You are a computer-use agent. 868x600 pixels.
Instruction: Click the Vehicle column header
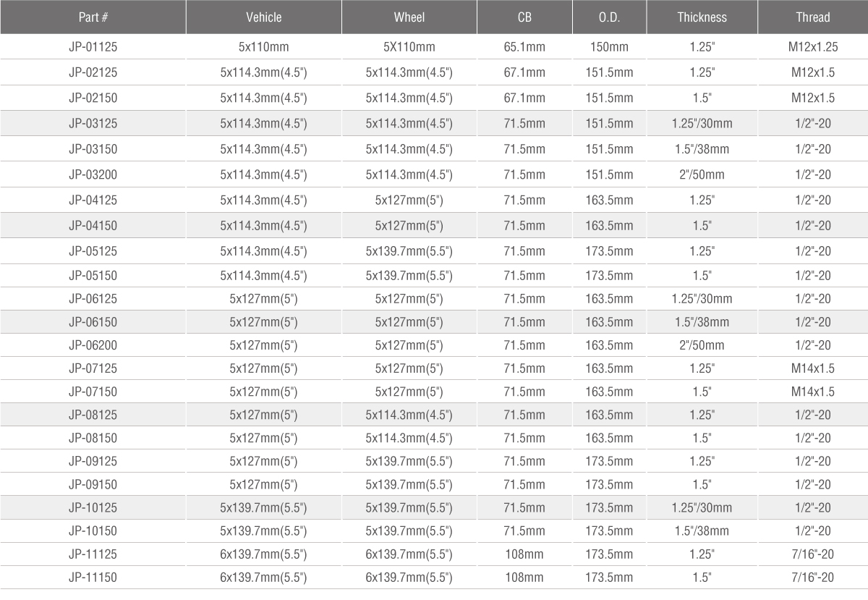point(264,17)
